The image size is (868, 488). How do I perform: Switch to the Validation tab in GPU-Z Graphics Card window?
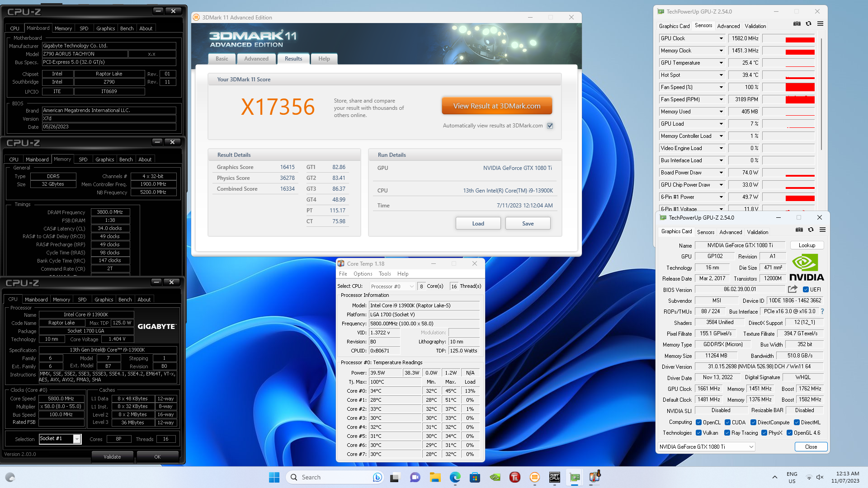pyautogui.click(x=757, y=232)
